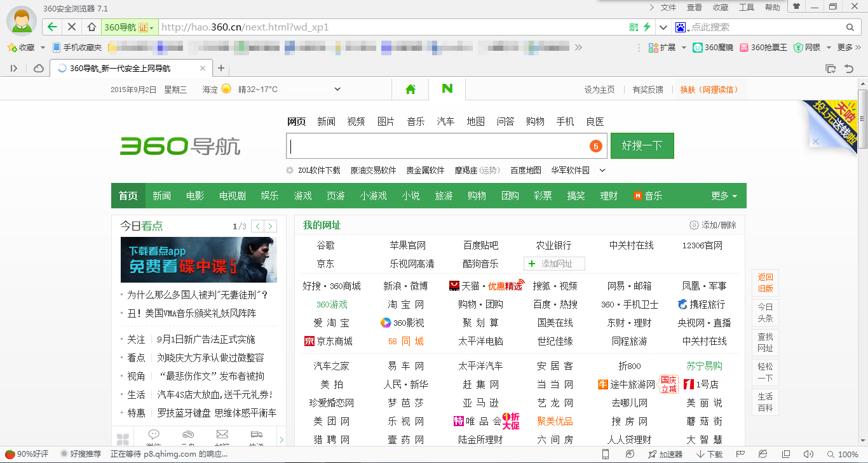This screenshot has width=868, height=463.
Task: Click the 点此搜索 browser search box
Action: click(x=766, y=27)
